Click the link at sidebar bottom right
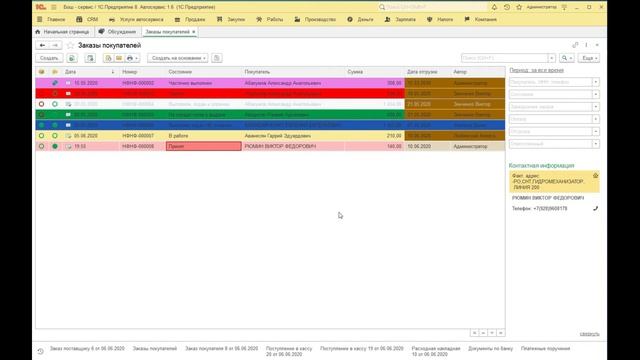The height and width of the screenshot is (360, 640). tap(589, 334)
